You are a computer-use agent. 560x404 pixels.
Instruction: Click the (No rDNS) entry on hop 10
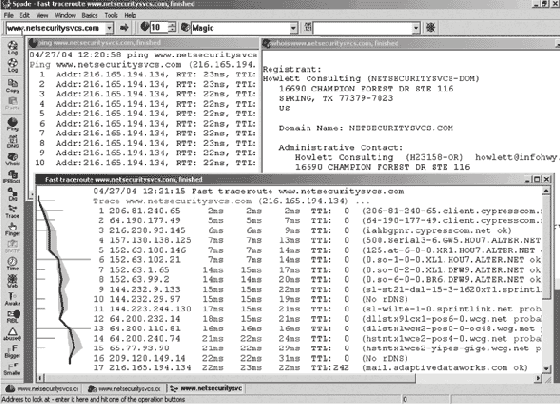click(x=385, y=299)
